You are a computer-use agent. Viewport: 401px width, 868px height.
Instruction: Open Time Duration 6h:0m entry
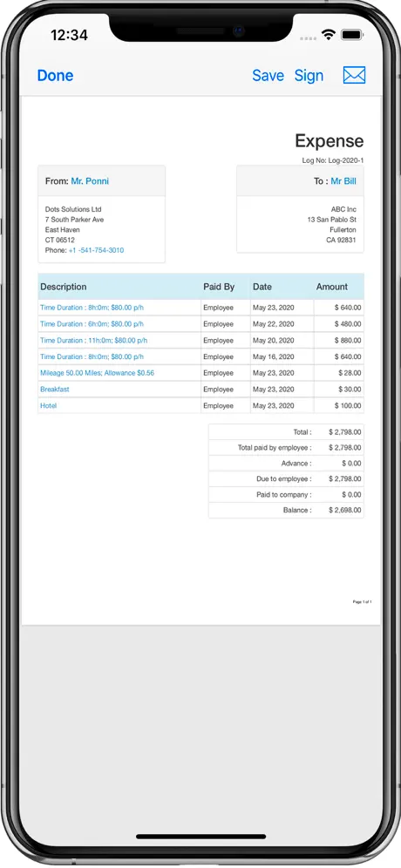tap(92, 324)
